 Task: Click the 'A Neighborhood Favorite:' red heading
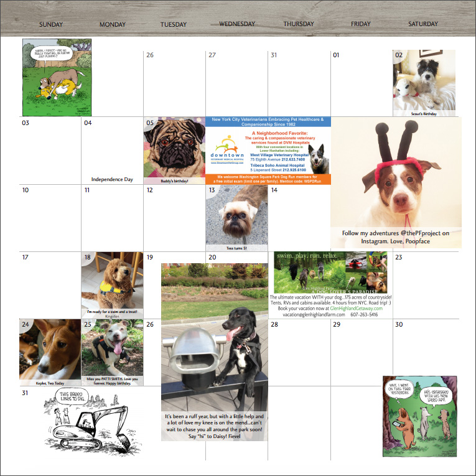click(x=279, y=133)
